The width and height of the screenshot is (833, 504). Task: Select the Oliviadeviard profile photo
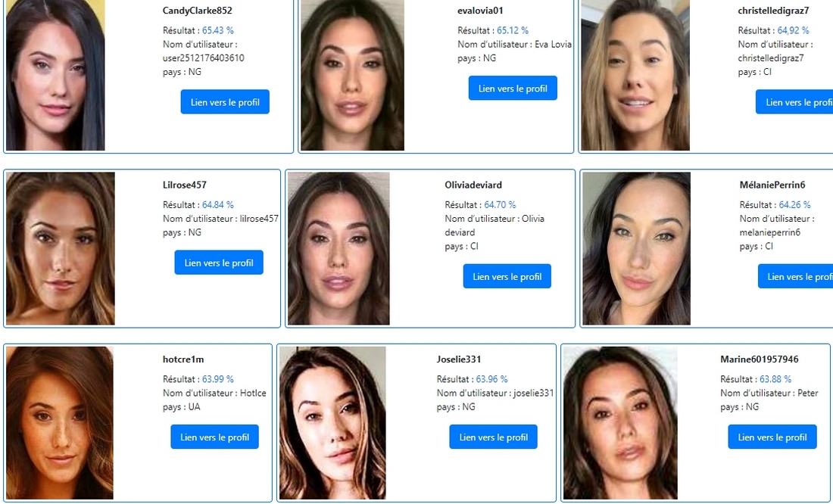[x=339, y=248]
